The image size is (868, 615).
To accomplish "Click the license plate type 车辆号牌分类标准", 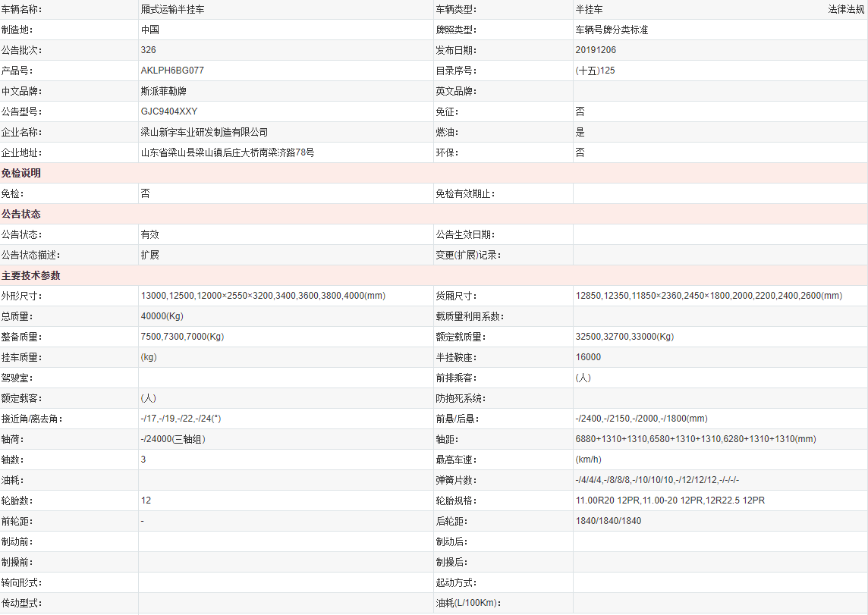I will click(612, 30).
